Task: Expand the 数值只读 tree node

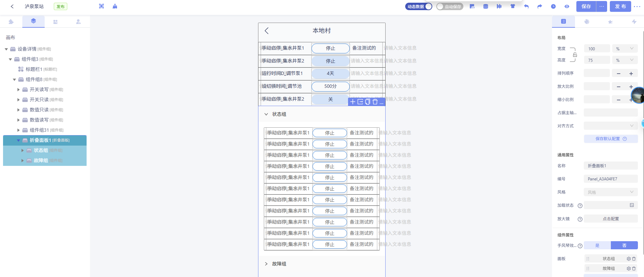Action: pyautogui.click(x=18, y=110)
